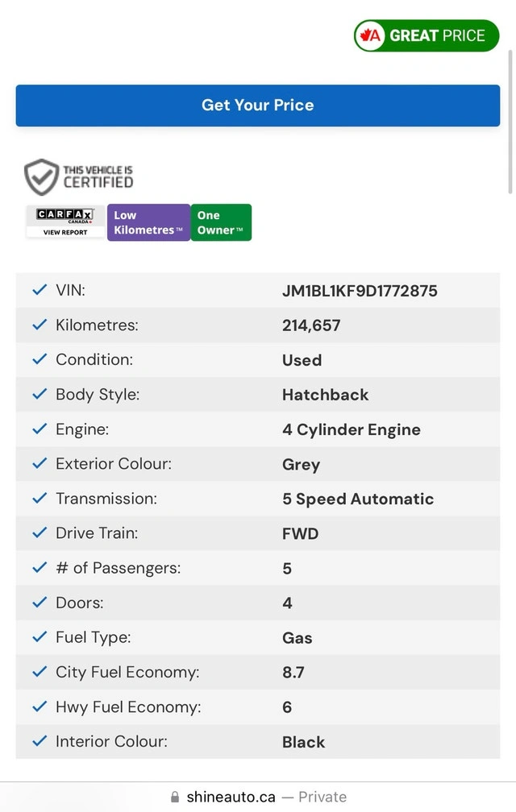Image resolution: width=516 pixels, height=812 pixels.
Task: Click the 214,657 kilometres value
Action: coord(311,325)
